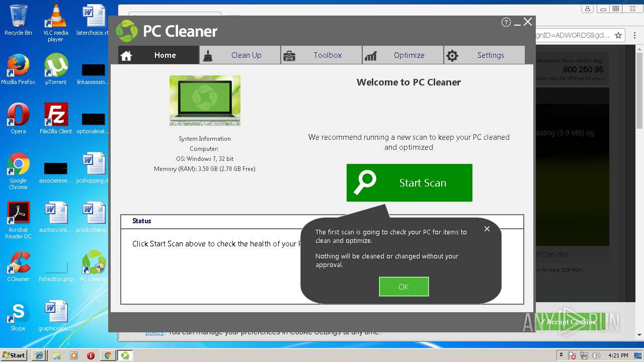Launch Google Chrome desktop shortcut

tap(18, 171)
